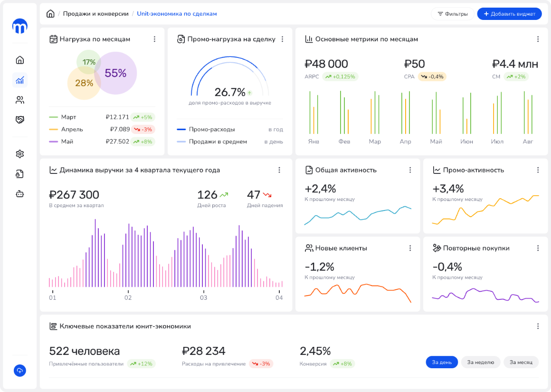Click the CM +2% badge

tap(516, 76)
